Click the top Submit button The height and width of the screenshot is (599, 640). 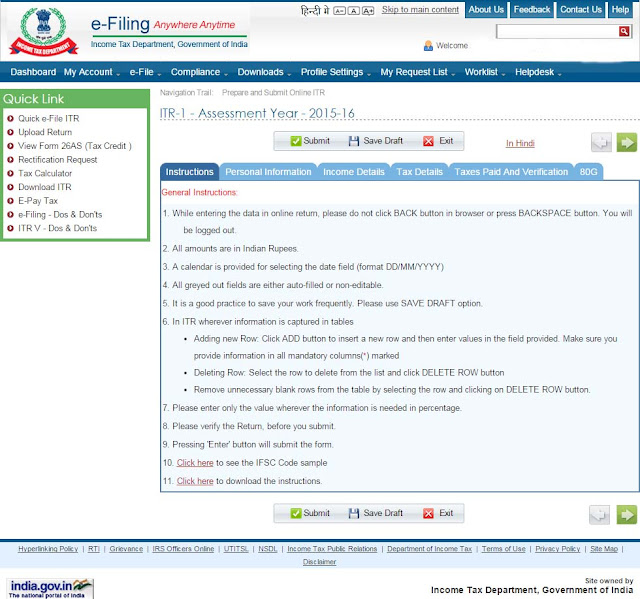tap(310, 141)
